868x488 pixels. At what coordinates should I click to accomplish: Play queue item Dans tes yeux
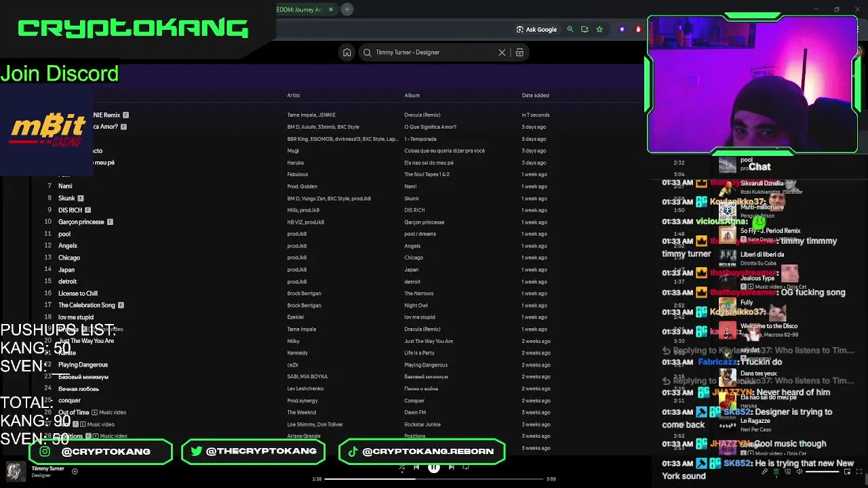pyautogui.click(x=758, y=373)
